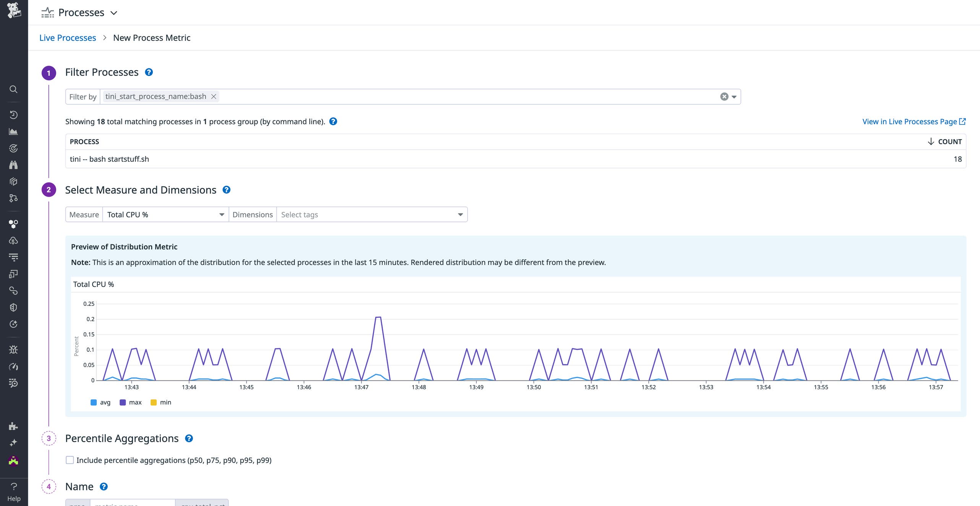
Task: Open the search magnifier in sidebar
Action: (13, 89)
